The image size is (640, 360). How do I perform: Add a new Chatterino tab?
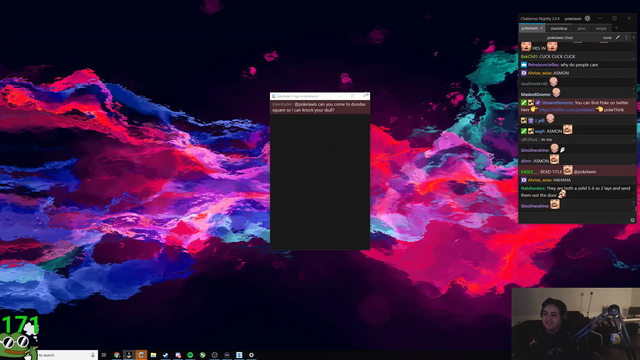[616, 28]
